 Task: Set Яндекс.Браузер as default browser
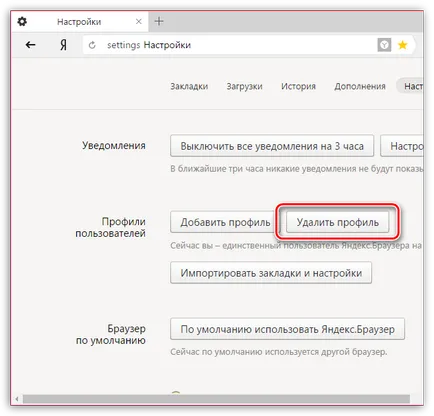[x=287, y=329]
